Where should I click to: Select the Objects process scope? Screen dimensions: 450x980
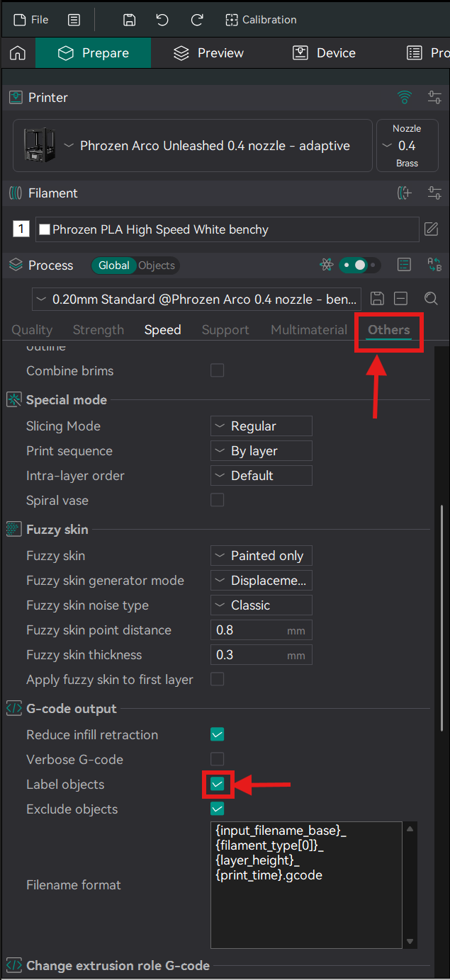click(x=157, y=266)
